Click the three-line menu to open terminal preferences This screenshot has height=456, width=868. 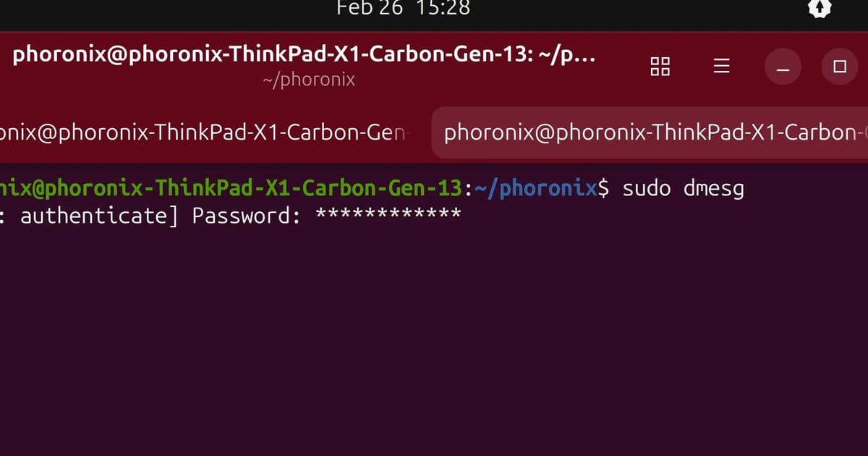(721, 66)
